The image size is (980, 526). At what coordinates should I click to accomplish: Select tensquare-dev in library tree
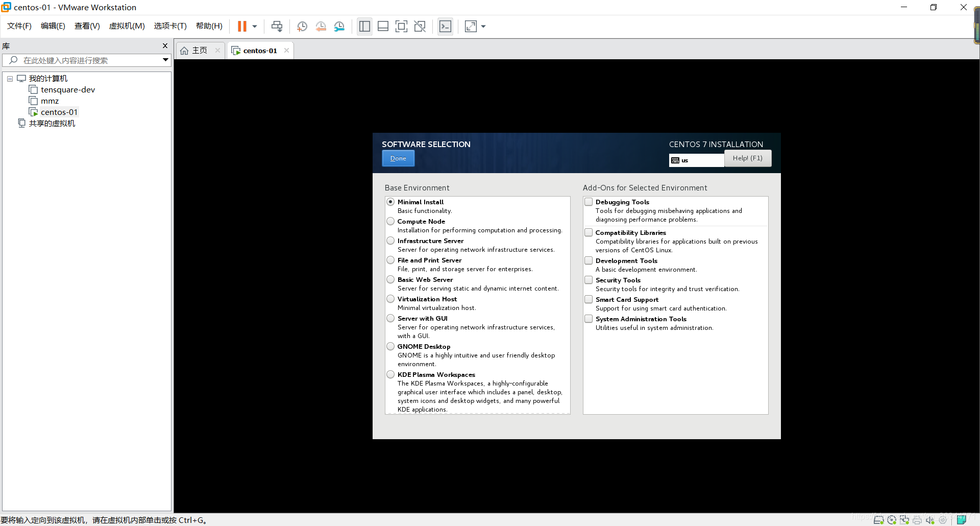[x=68, y=90]
